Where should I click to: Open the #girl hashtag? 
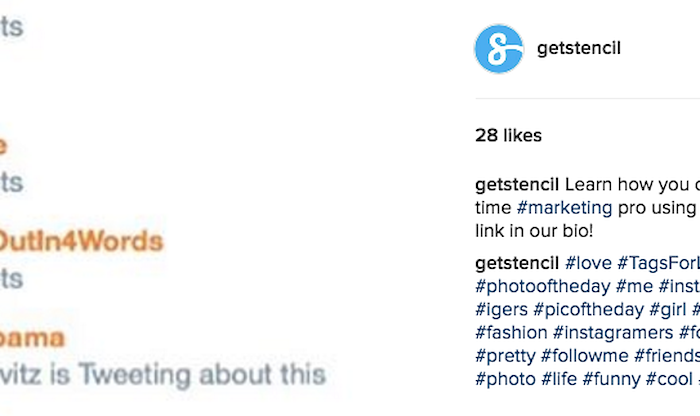click(x=668, y=309)
